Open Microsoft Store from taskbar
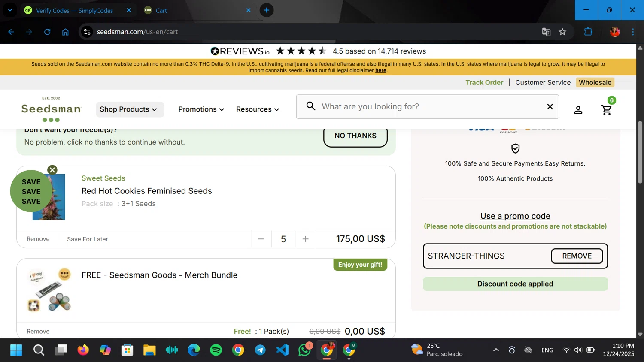 pos(127,350)
